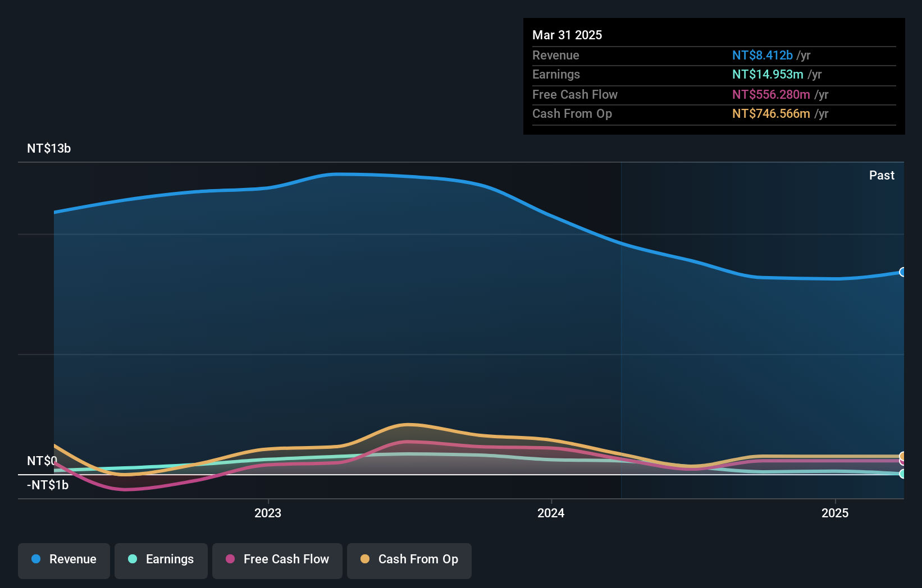Viewport: 922px width, 588px height.
Task: Click the Mar 31 2025 tooltip date
Action: coord(567,35)
